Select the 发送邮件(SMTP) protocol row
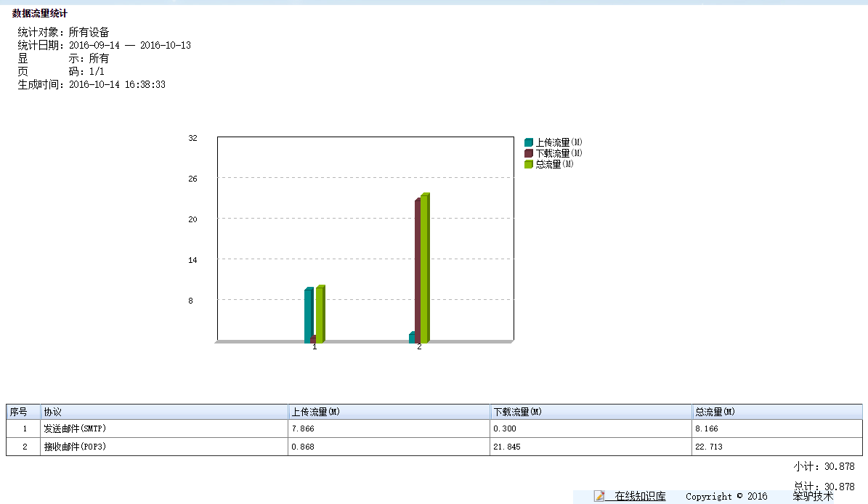Screen dimensions: 868x504 pos(75,429)
